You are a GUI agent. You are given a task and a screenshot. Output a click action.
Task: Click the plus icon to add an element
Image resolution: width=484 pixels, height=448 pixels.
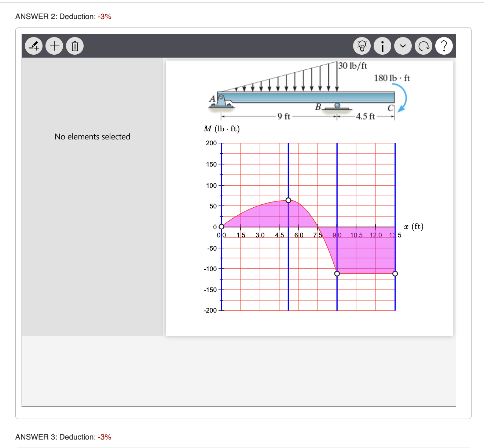pos(54,46)
